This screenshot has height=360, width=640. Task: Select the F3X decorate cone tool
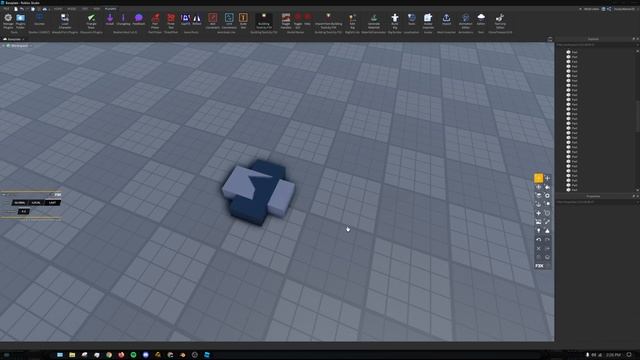click(x=547, y=231)
